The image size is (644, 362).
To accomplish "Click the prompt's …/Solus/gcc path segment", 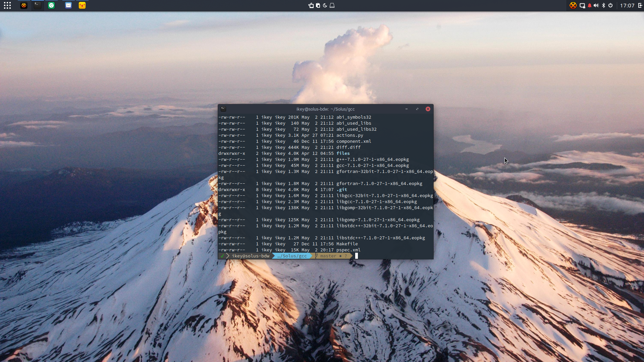I will click(x=292, y=256).
